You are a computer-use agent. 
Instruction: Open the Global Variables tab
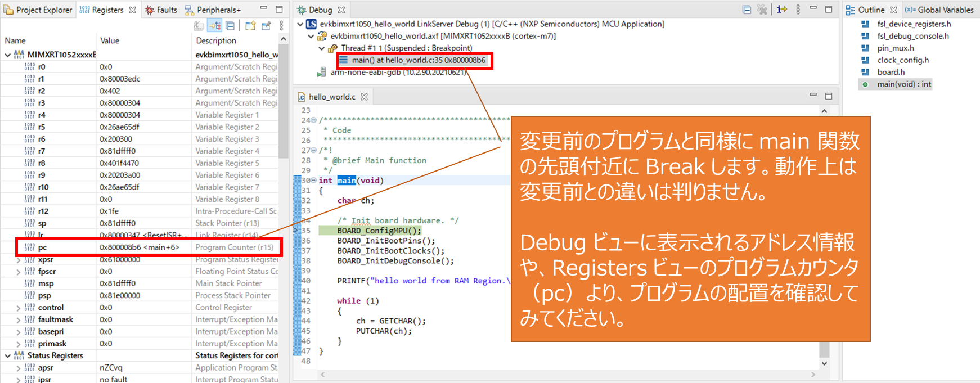pyautogui.click(x=939, y=10)
